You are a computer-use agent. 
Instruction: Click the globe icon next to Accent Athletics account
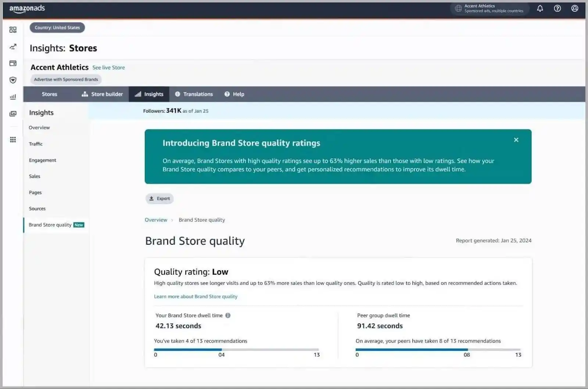(x=458, y=8)
